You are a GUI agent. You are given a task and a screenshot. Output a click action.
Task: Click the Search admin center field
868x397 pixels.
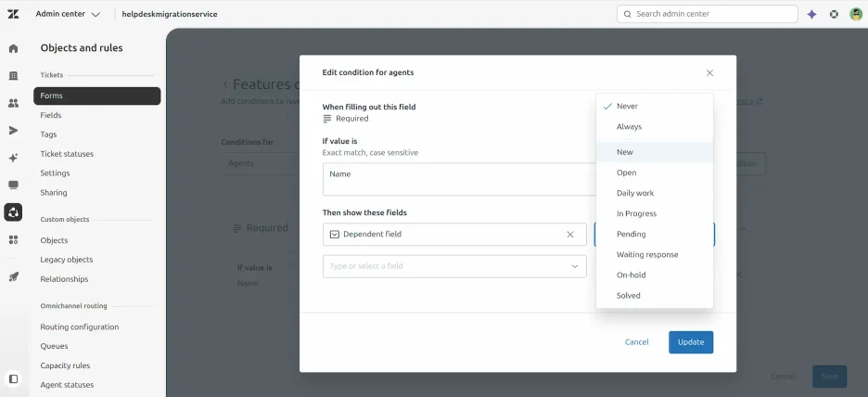click(x=708, y=15)
